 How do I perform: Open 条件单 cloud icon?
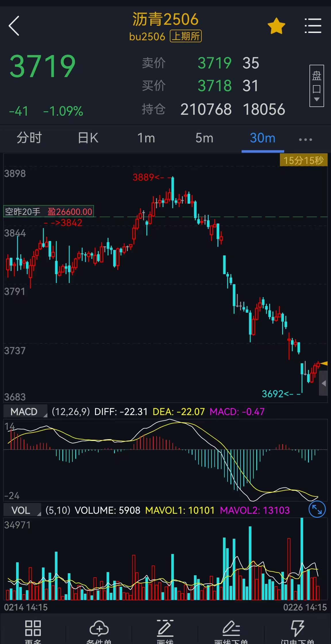click(99, 631)
